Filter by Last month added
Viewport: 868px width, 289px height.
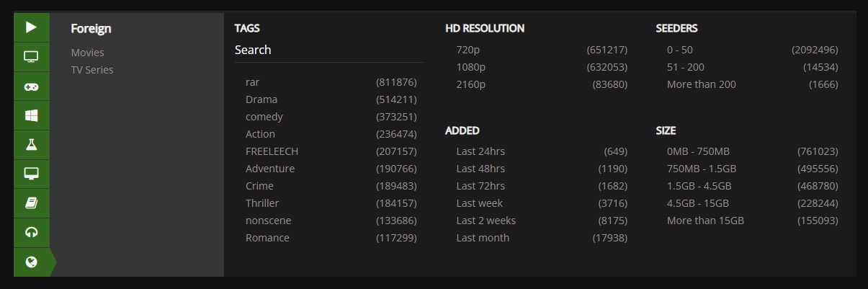483,238
